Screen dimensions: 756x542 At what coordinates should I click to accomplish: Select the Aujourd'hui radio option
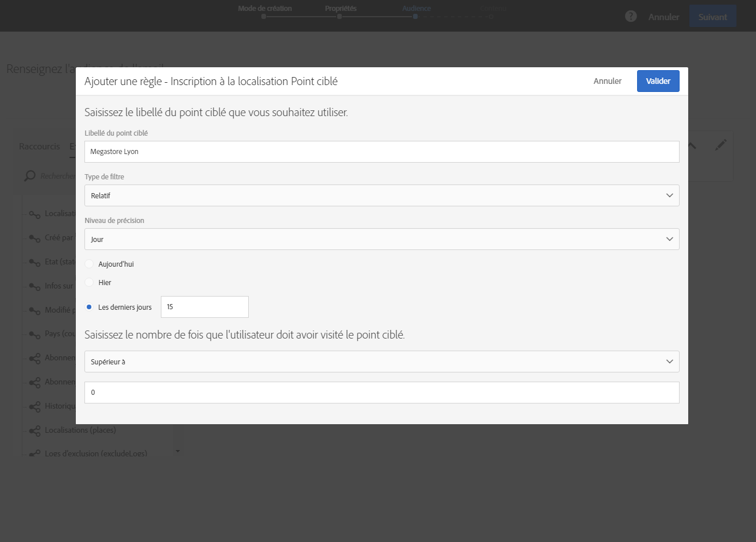89,264
